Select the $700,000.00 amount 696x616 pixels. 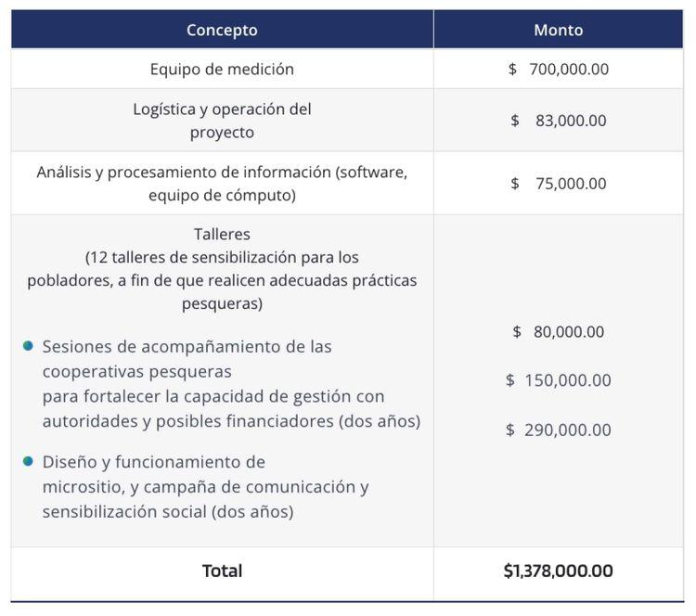coord(559,69)
